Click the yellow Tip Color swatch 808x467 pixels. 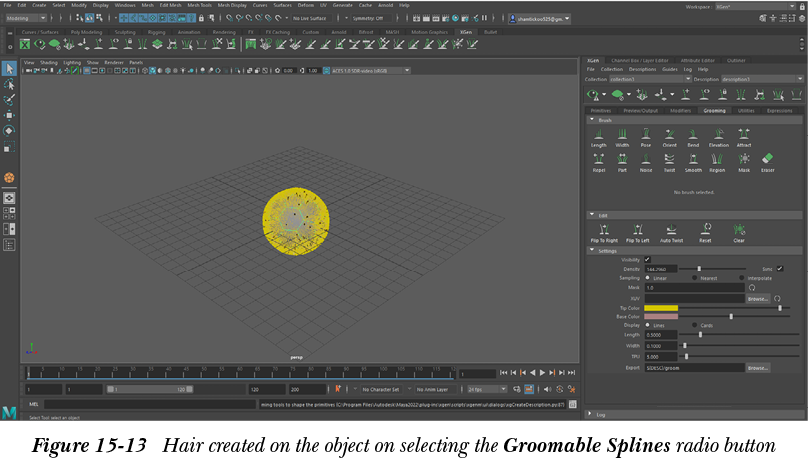[x=661, y=307]
